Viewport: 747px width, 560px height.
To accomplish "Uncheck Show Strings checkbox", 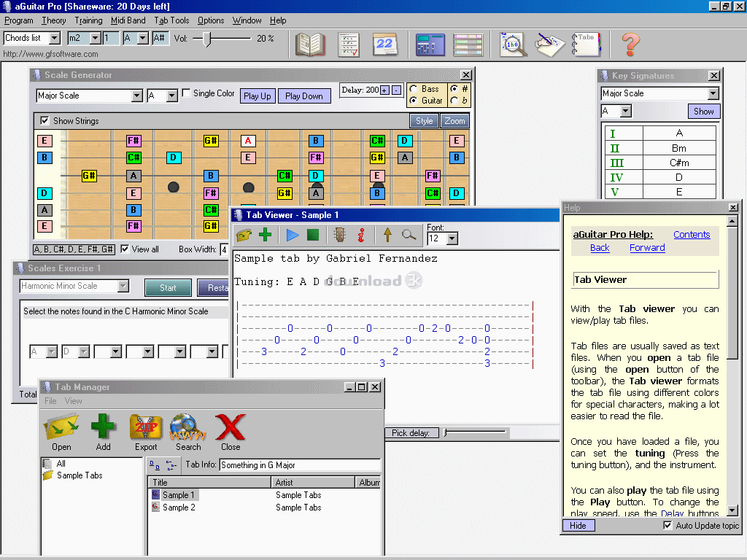I will 44,120.
